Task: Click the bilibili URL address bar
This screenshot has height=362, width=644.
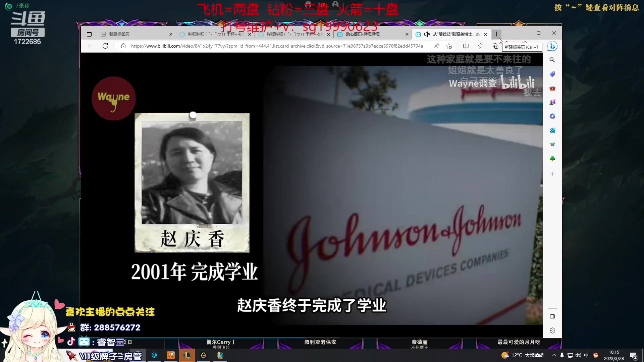Action: 277,46
